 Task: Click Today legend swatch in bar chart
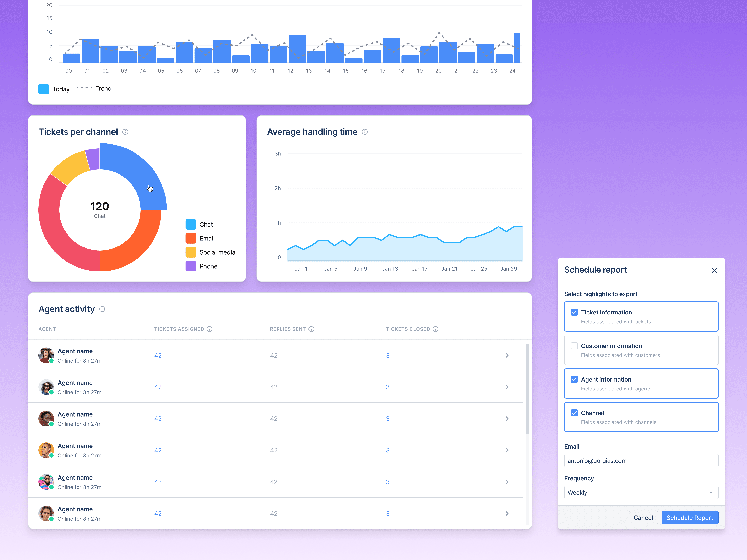pos(44,89)
